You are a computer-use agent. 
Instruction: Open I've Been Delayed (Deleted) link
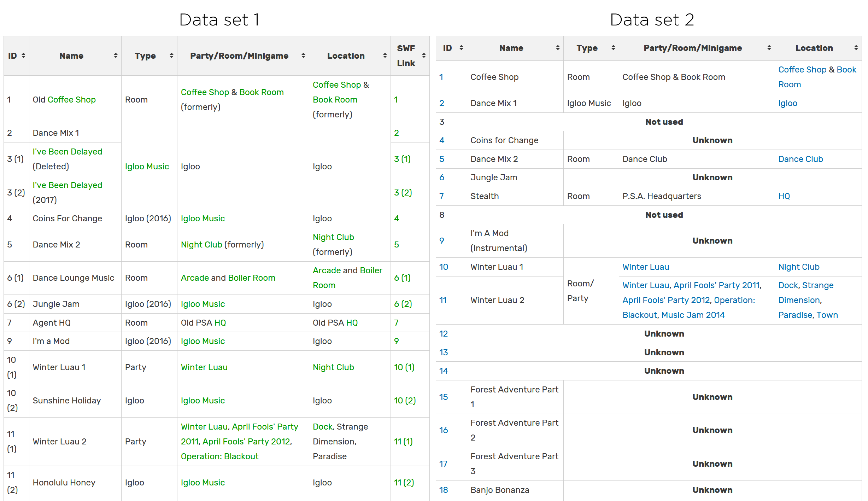(x=68, y=152)
